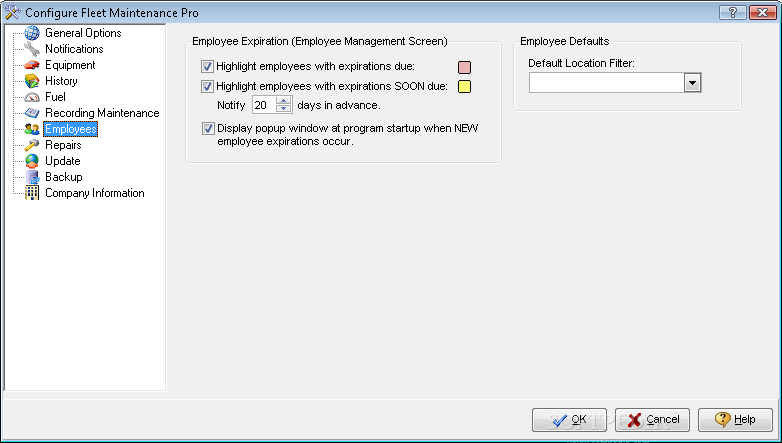This screenshot has width=782, height=443.
Task: Open the Repairs hammer icon
Action: (32, 145)
